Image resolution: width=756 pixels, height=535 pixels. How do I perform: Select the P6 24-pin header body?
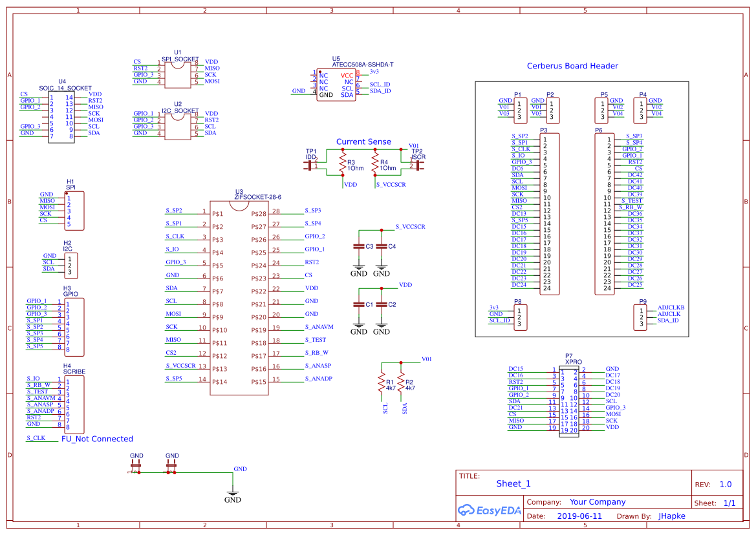tap(605, 214)
